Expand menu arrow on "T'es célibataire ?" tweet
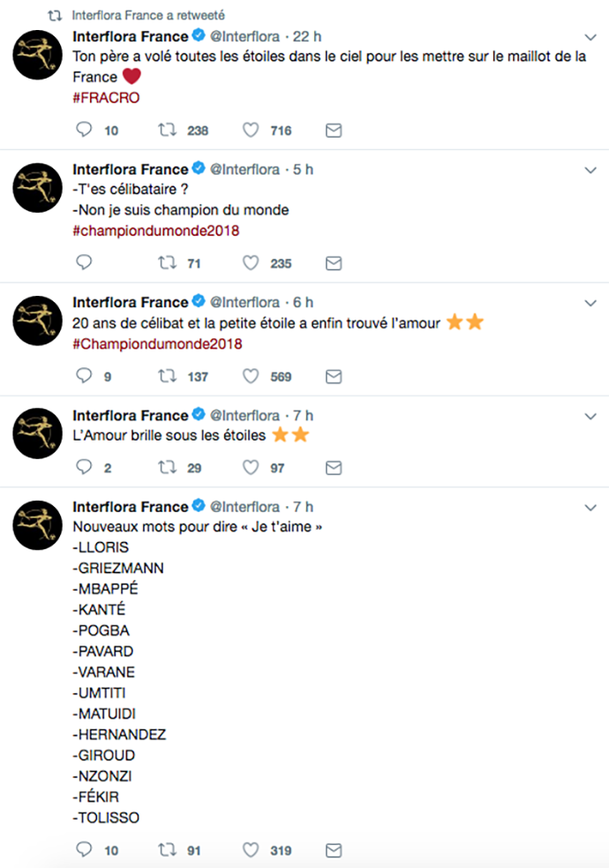Image resolution: width=609 pixels, height=868 pixels. pos(591,170)
